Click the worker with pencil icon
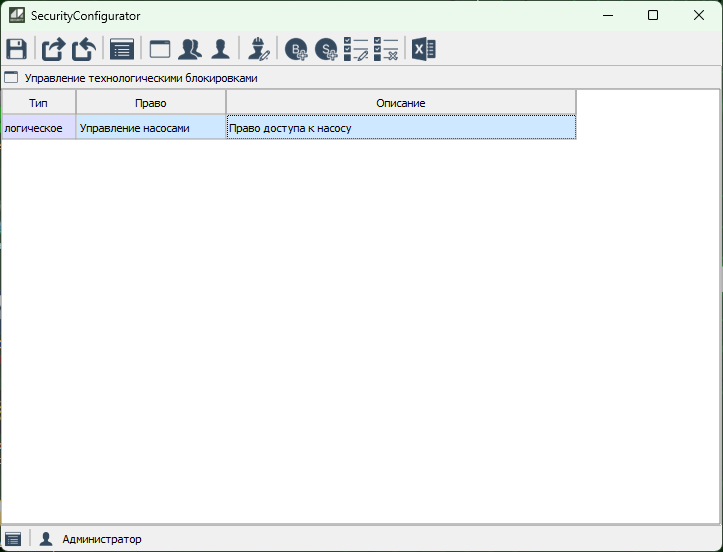 click(x=260, y=49)
